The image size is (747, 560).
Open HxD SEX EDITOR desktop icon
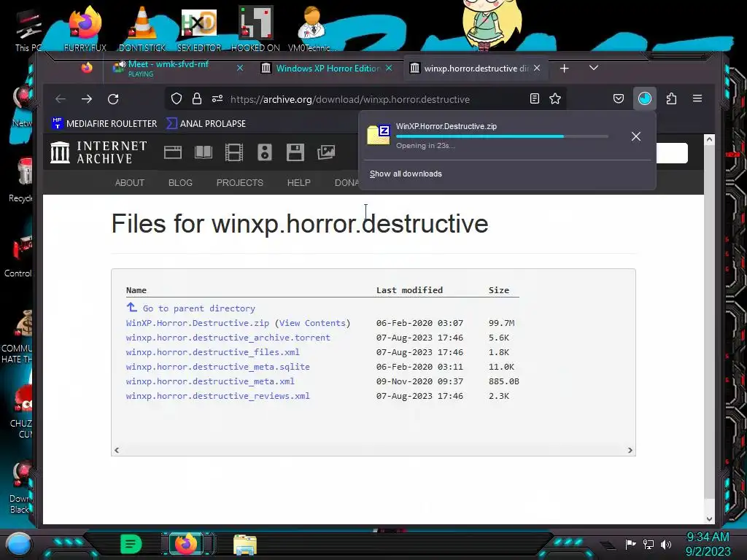click(x=199, y=28)
